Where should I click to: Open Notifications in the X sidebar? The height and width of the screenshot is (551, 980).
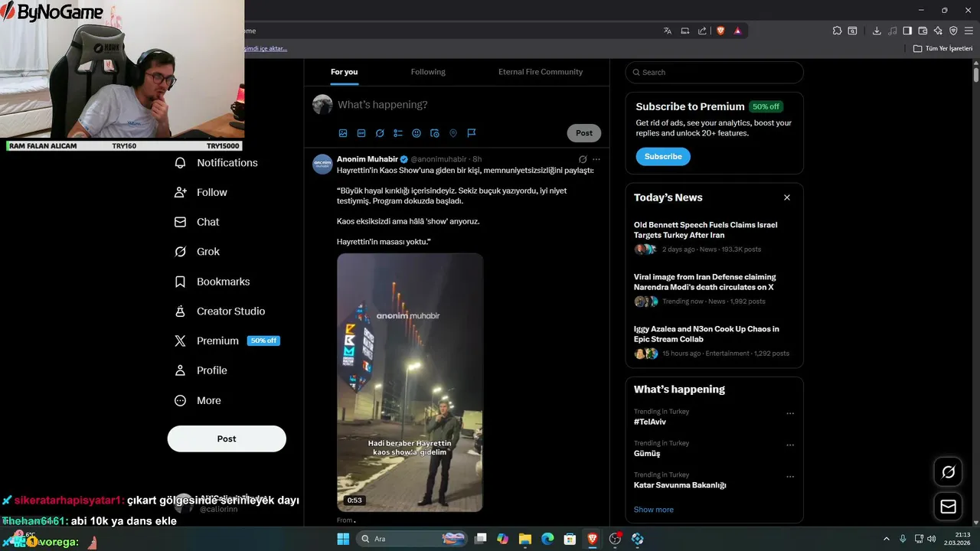[217, 163]
